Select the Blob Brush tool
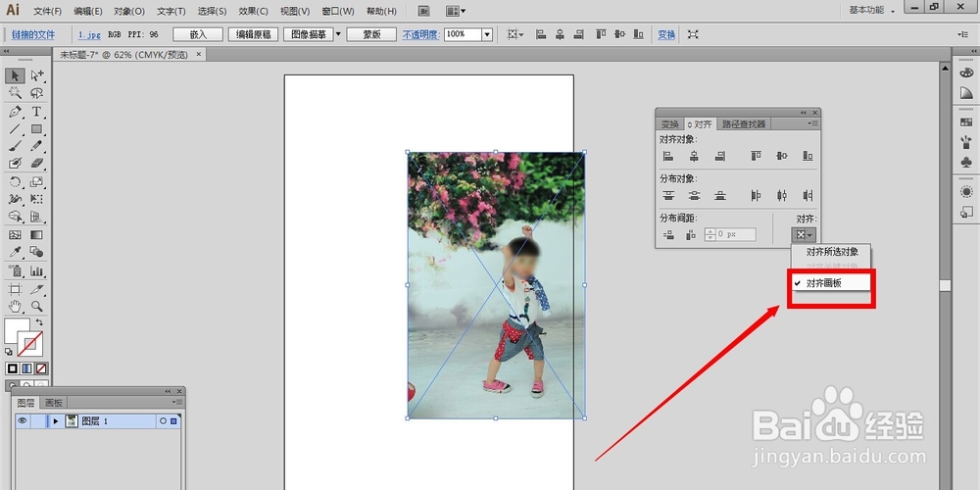This screenshot has height=490, width=980. pyautogui.click(x=15, y=163)
